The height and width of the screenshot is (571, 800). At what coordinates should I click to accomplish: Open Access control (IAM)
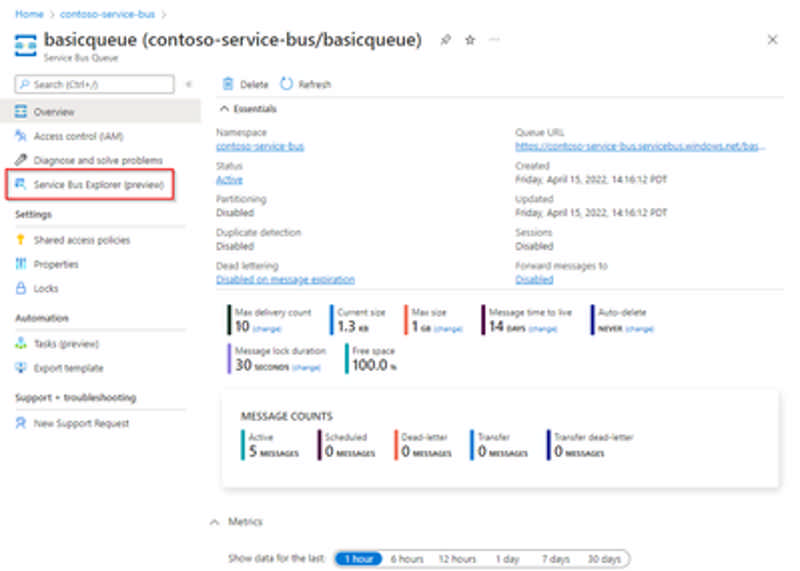[x=78, y=136]
